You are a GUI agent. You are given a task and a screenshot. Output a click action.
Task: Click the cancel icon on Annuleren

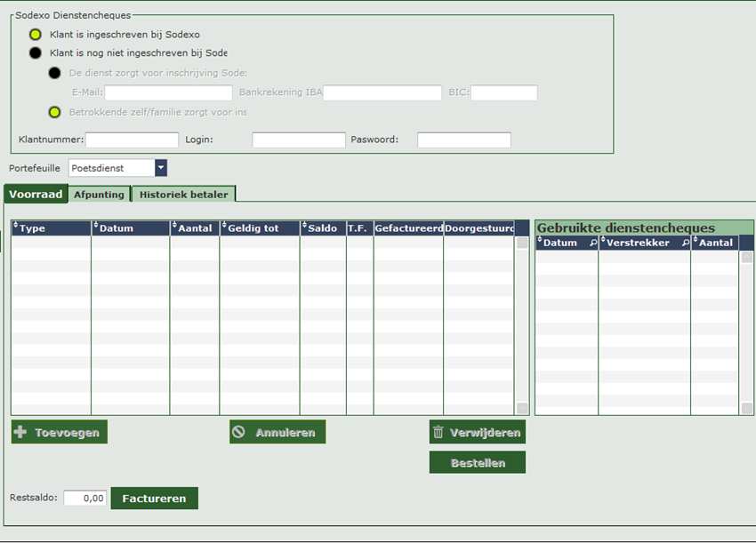click(238, 433)
